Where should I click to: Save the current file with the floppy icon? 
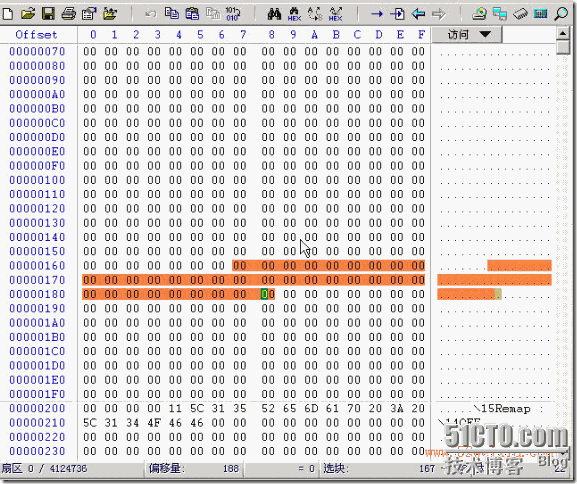[x=48, y=14]
